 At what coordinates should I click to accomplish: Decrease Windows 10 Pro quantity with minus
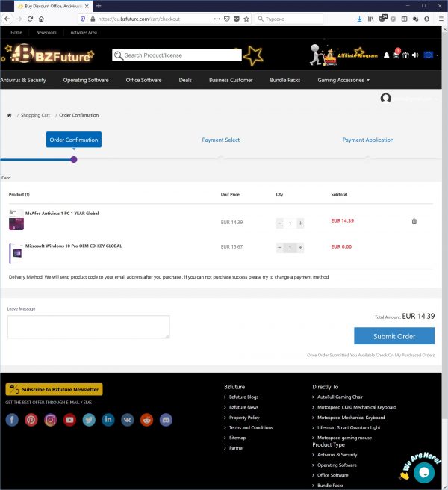click(x=279, y=247)
